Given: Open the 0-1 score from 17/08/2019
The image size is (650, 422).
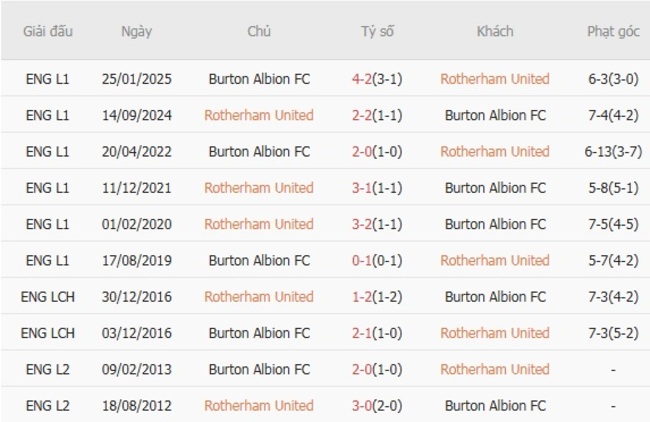Looking at the screenshot, I should [363, 260].
